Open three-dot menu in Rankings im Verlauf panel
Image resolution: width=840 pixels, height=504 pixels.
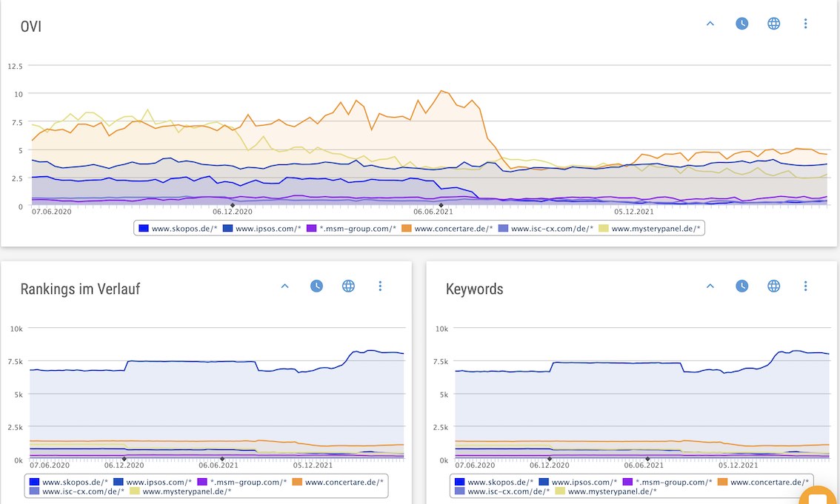click(380, 286)
